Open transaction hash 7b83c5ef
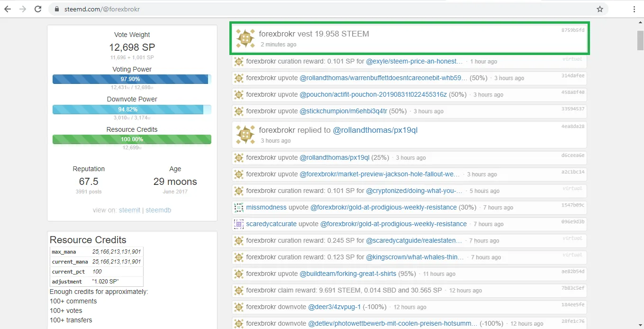 tap(573, 288)
